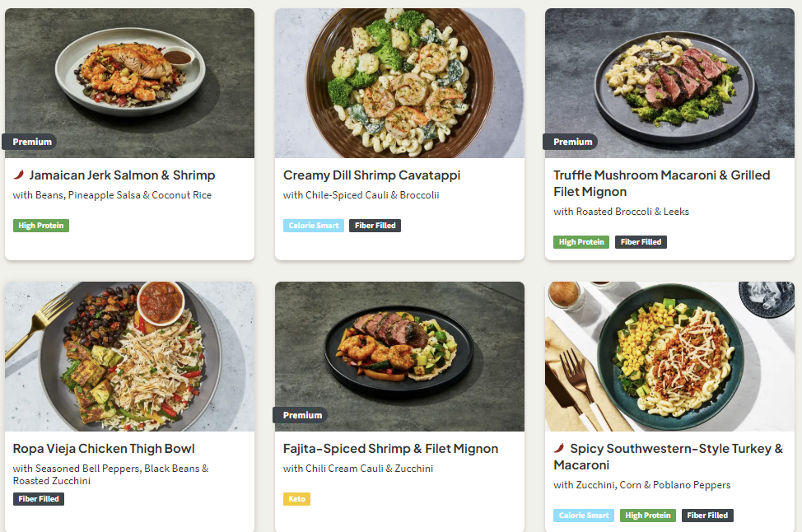Screen dimensions: 802x532
Task: Click the Creamy Dill Shrimp Cavatappi title
Action: coord(371,175)
